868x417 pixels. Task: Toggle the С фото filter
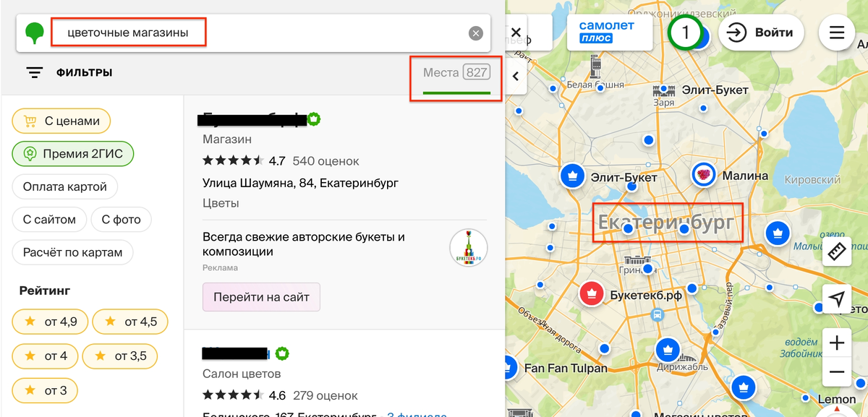tap(121, 220)
